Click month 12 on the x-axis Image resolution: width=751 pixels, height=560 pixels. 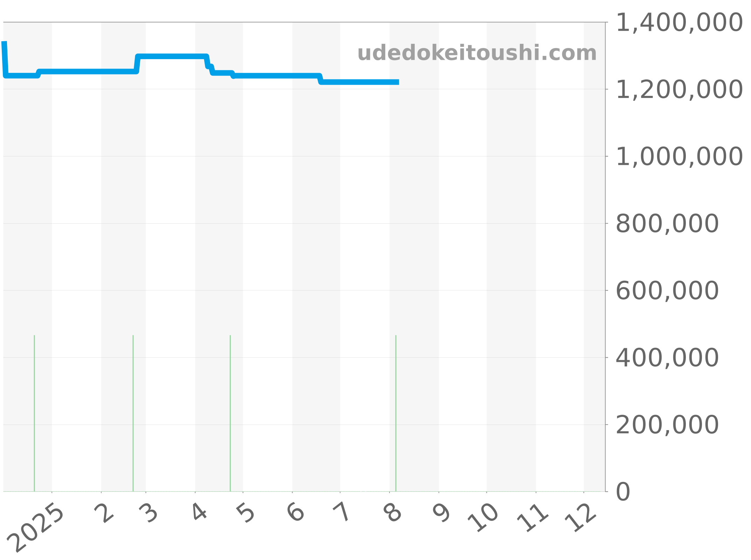580,518
